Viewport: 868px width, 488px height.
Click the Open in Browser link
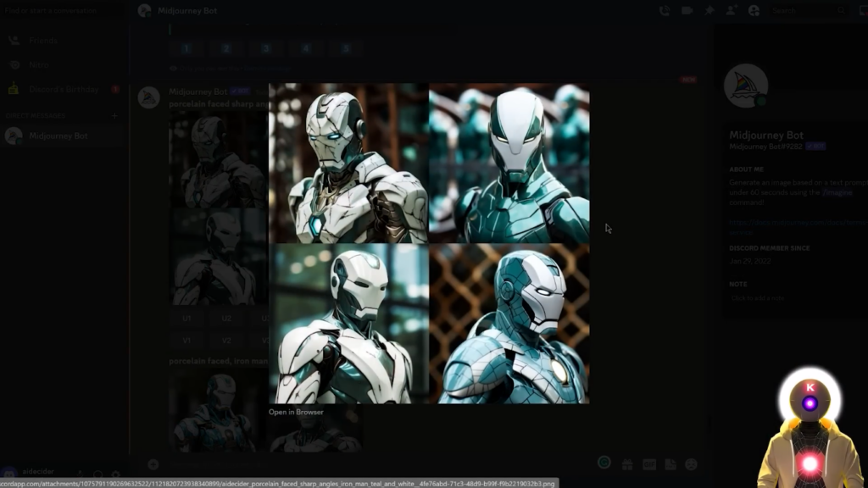296,413
